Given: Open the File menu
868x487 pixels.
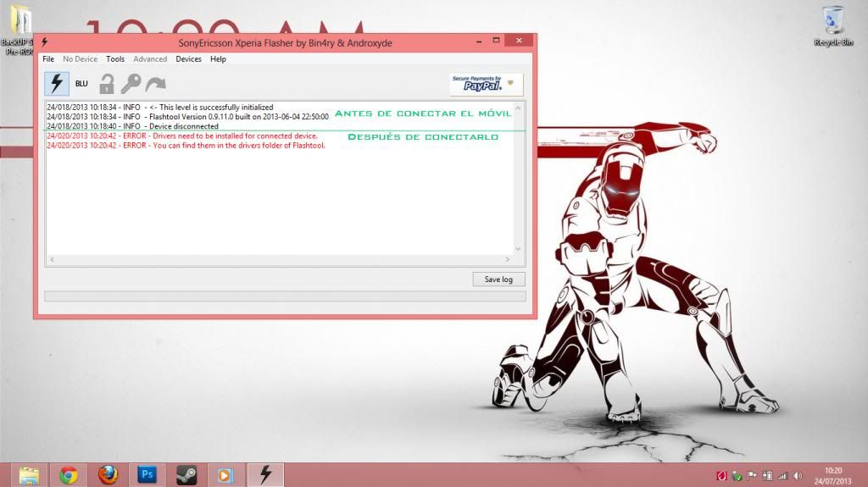Looking at the screenshot, I should coord(48,58).
